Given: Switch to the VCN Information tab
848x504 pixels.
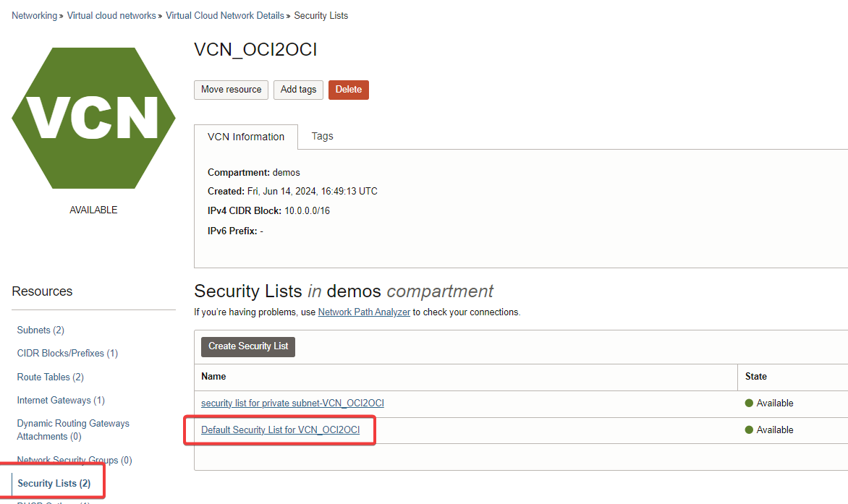Looking at the screenshot, I should [x=246, y=137].
